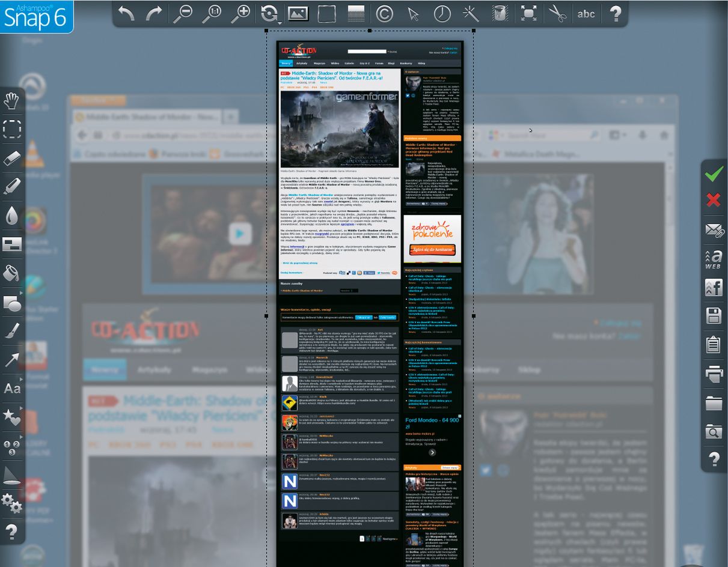728x567 pixels.
Task: Apply the gradient shadow effect icon
Action: (356, 13)
